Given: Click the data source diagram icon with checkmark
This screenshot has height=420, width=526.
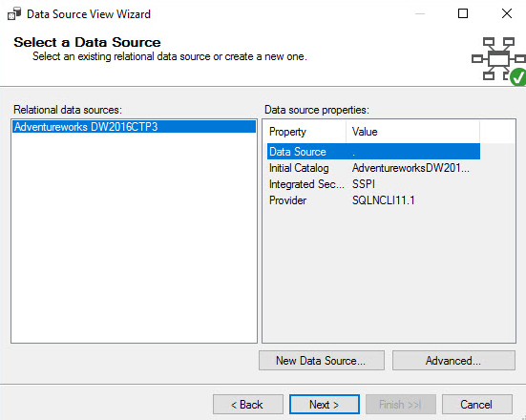Looking at the screenshot, I should (498, 60).
